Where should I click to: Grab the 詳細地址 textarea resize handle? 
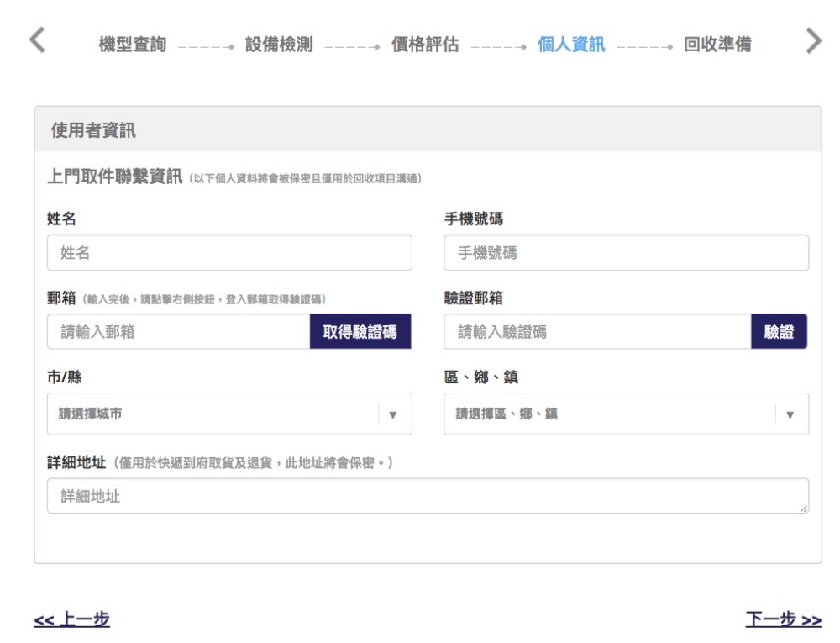tap(805, 509)
